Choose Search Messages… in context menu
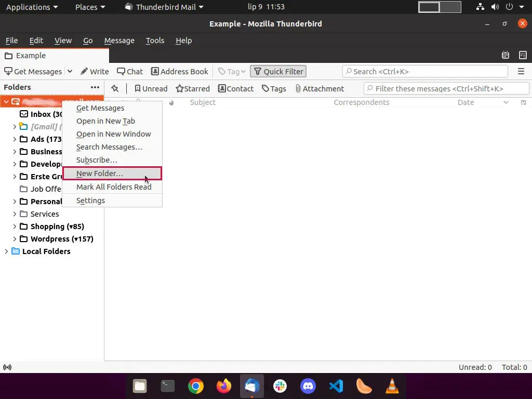This screenshot has width=532, height=399. click(112, 147)
